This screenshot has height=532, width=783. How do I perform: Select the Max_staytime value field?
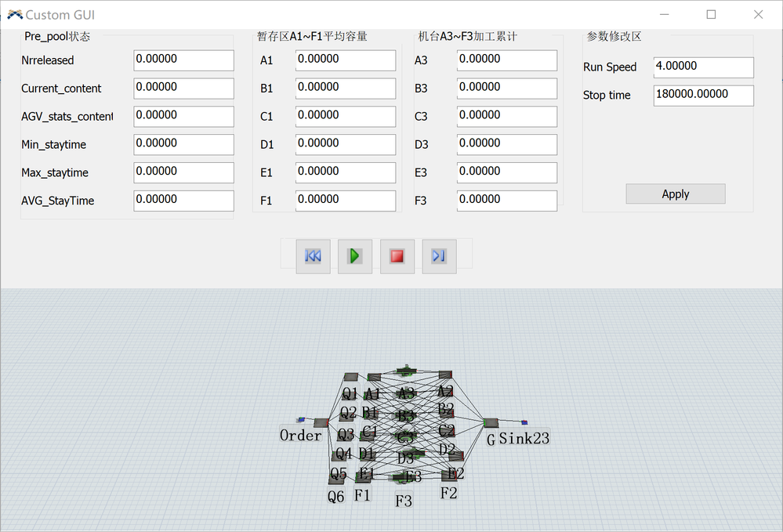183,172
